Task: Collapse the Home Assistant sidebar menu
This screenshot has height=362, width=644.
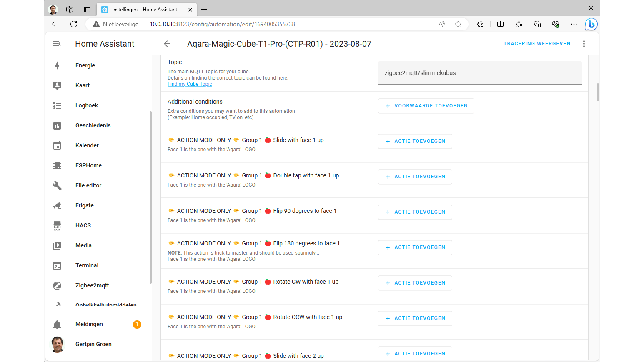Action: 57,44
